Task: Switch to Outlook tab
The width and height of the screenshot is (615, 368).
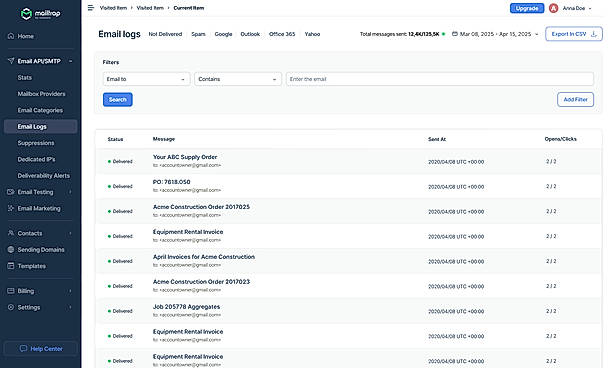Action: tap(250, 34)
